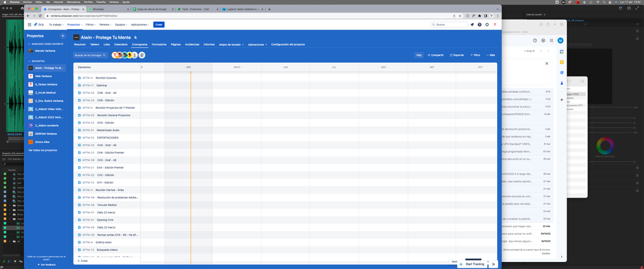644x269 pixels.
Task: Click the color wheel in Lumetri panel
Action: [605, 146]
